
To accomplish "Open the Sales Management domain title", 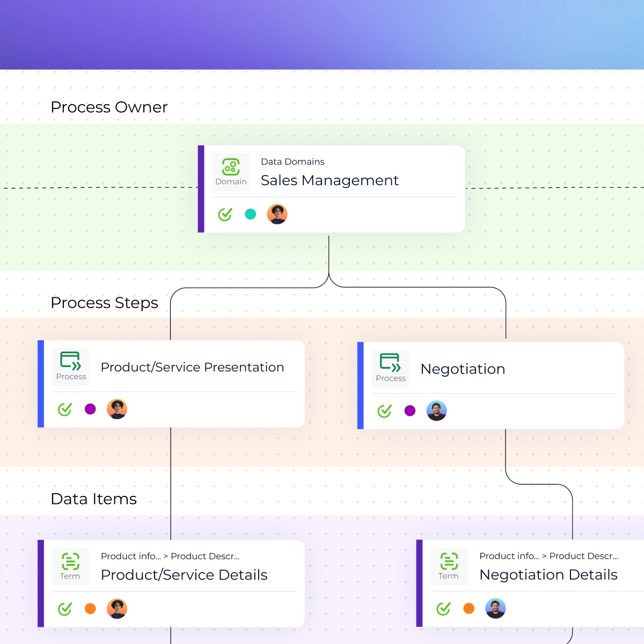I will [x=330, y=180].
